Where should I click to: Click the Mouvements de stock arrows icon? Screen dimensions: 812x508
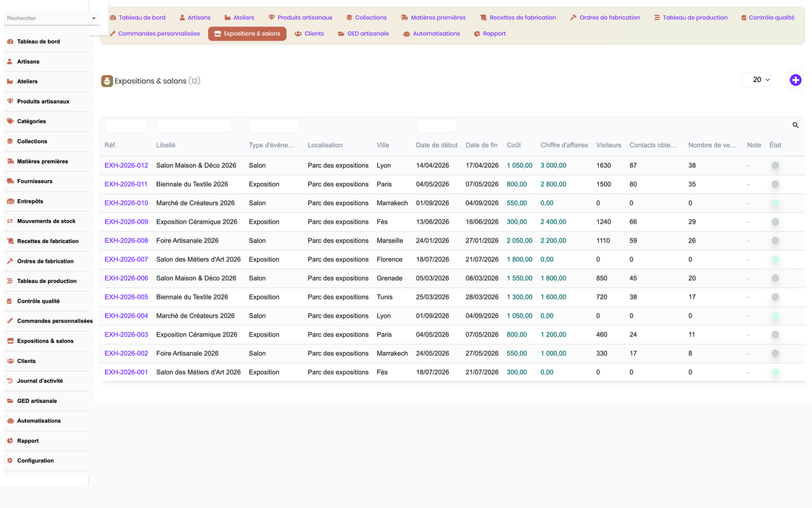[10, 221]
